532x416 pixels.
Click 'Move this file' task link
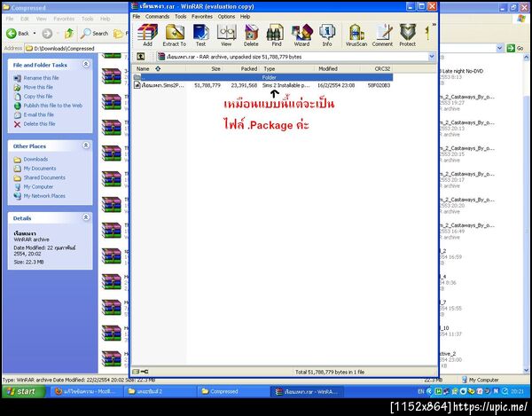[38, 87]
